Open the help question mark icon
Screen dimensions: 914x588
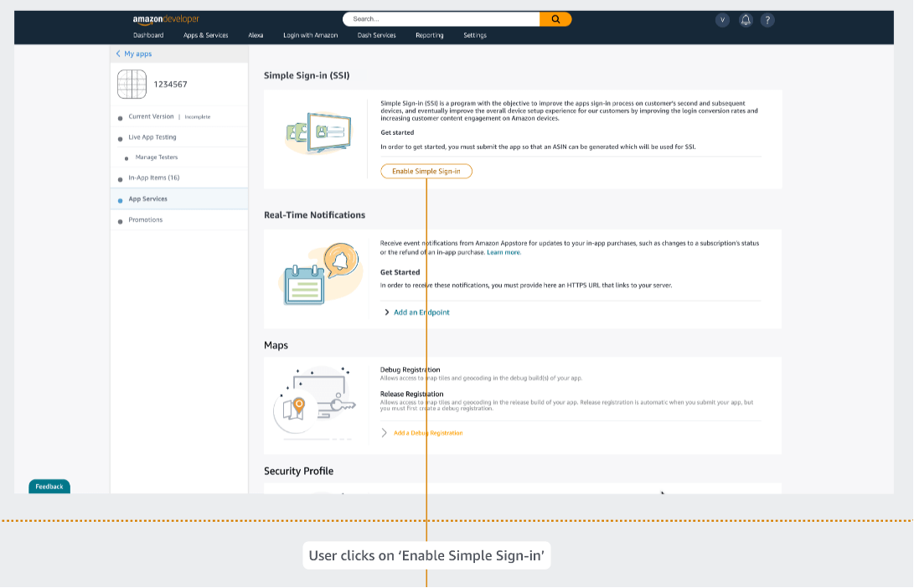point(767,20)
